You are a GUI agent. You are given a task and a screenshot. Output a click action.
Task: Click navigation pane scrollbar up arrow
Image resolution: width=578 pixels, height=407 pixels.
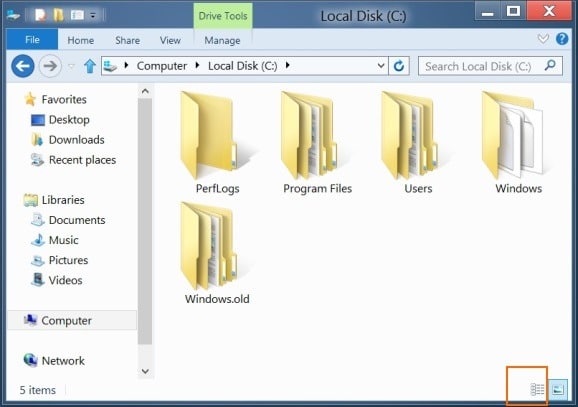(145, 91)
